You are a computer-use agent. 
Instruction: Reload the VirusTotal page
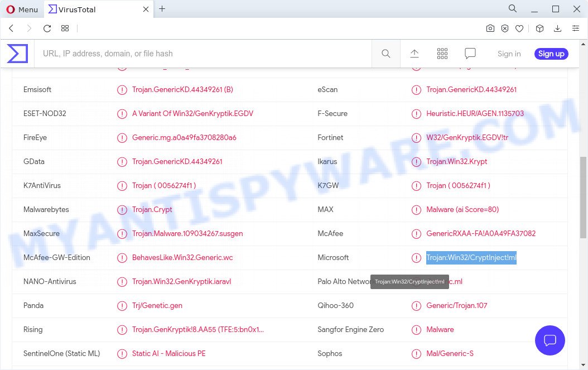point(47,28)
